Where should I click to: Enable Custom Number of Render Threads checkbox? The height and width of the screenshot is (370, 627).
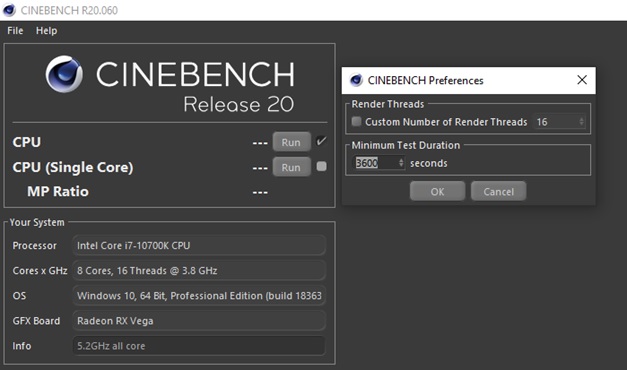(356, 121)
